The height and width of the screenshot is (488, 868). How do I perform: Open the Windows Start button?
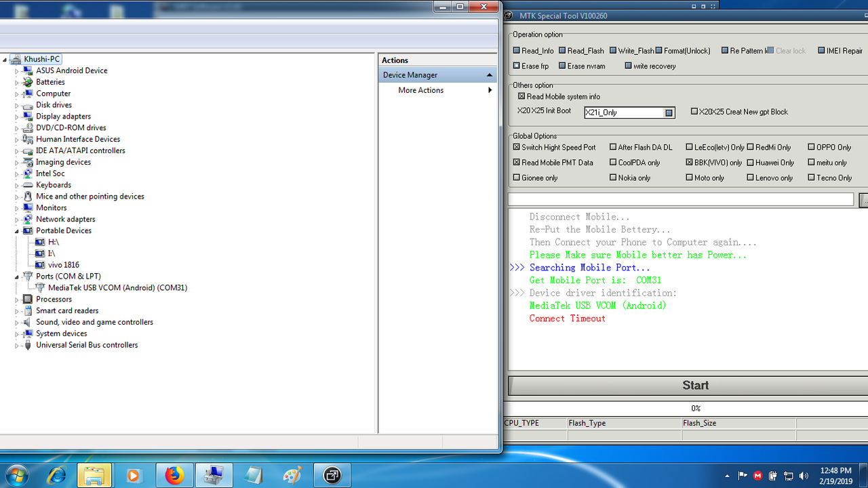18,476
